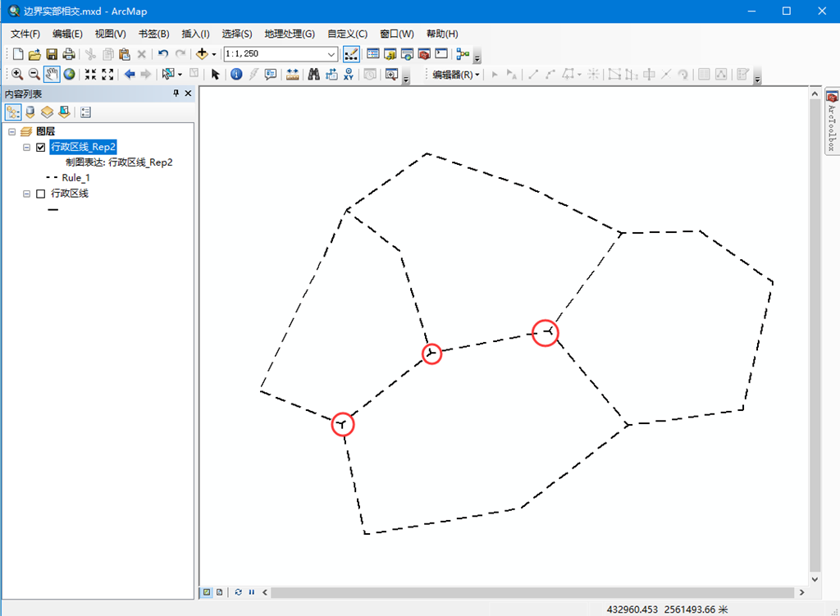Image resolution: width=840 pixels, height=616 pixels.
Task: Switch to Layout View button
Action: click(x=220, y=592)
